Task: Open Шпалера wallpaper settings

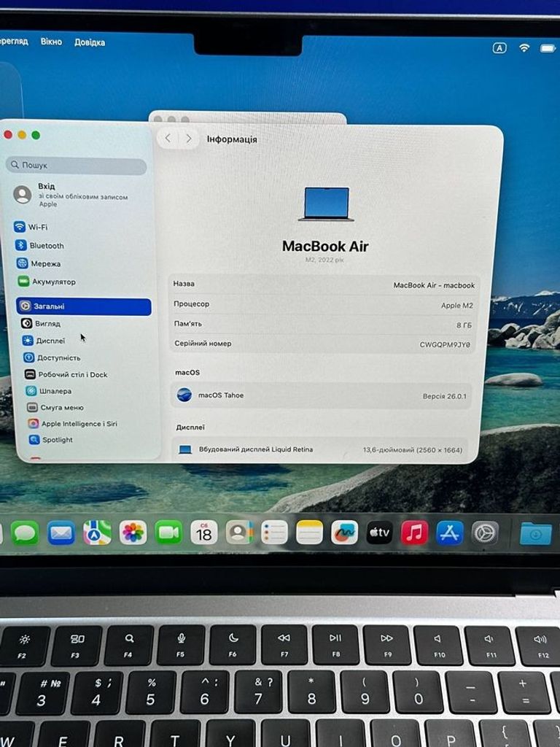Action: point(49,391)
